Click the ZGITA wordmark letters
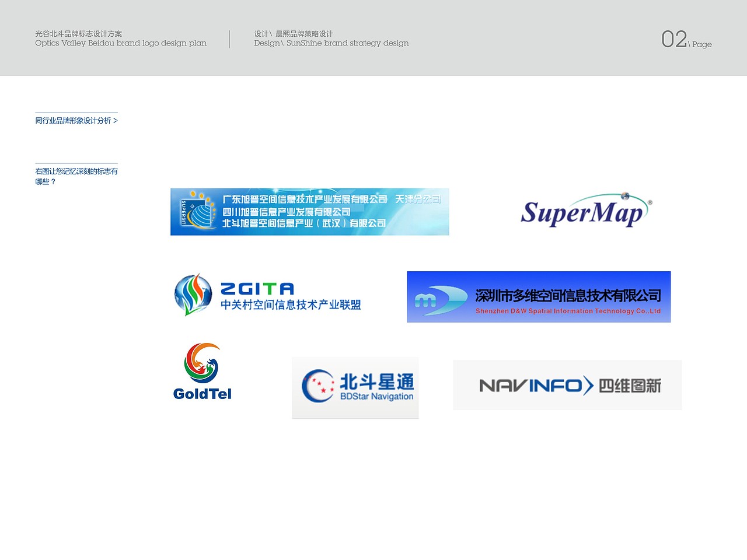Screen dimensions: 747x560 point(257,289)
